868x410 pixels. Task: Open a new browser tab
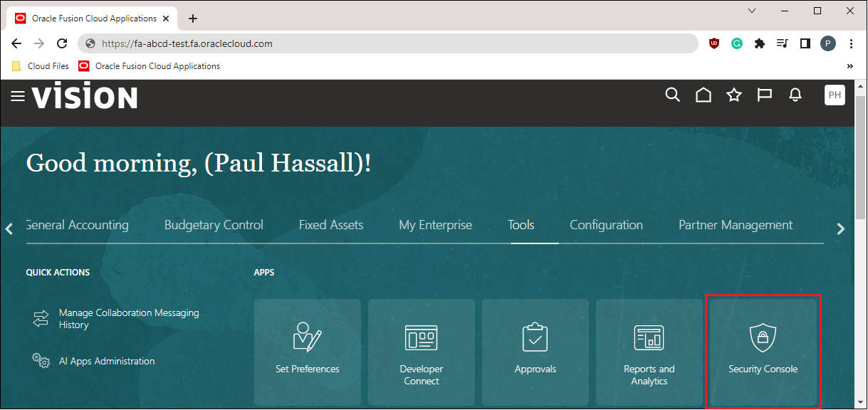click(193, 19)
